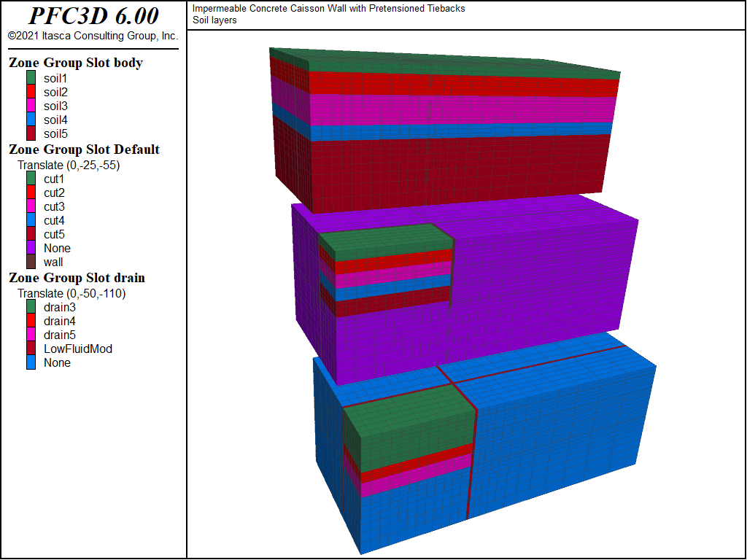Click the soil1 green color swatch
The height and width of the screenshot is (560, 747).
31,77
